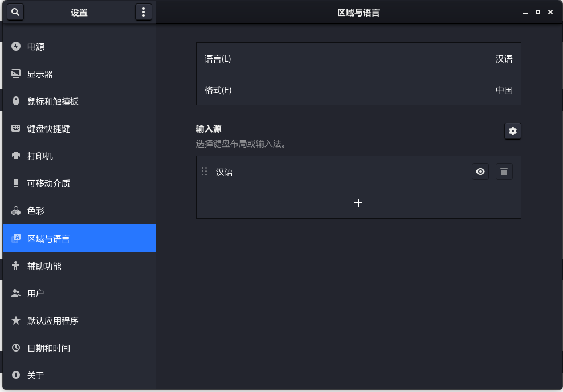Click the 选择键盘布局或输入法 description text
This screenshot has height=392, width=563.
pyautogui.click(x=240, y=144)
